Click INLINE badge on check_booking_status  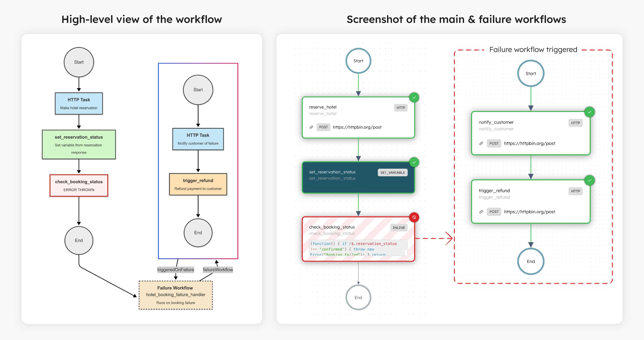pos(399,227)
